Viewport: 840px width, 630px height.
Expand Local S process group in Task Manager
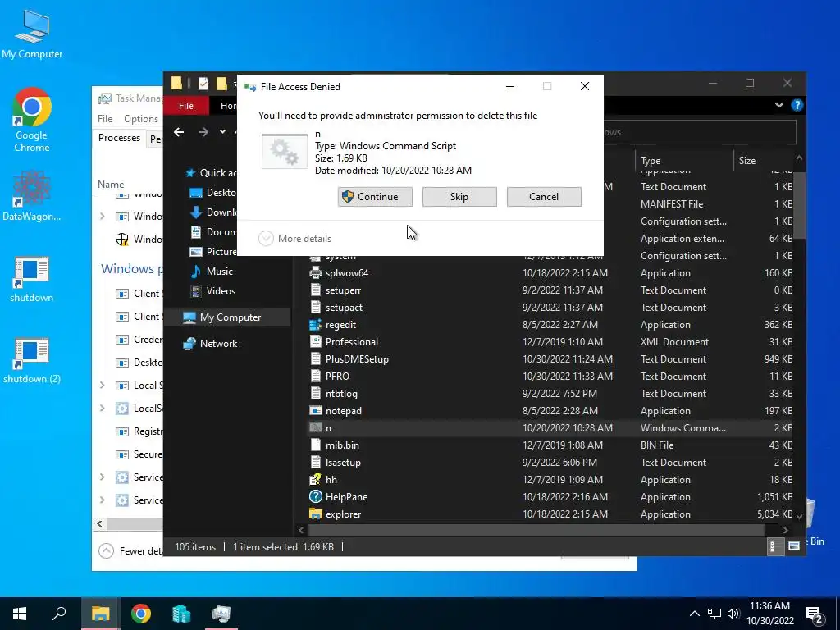click(x=103, y=386)
